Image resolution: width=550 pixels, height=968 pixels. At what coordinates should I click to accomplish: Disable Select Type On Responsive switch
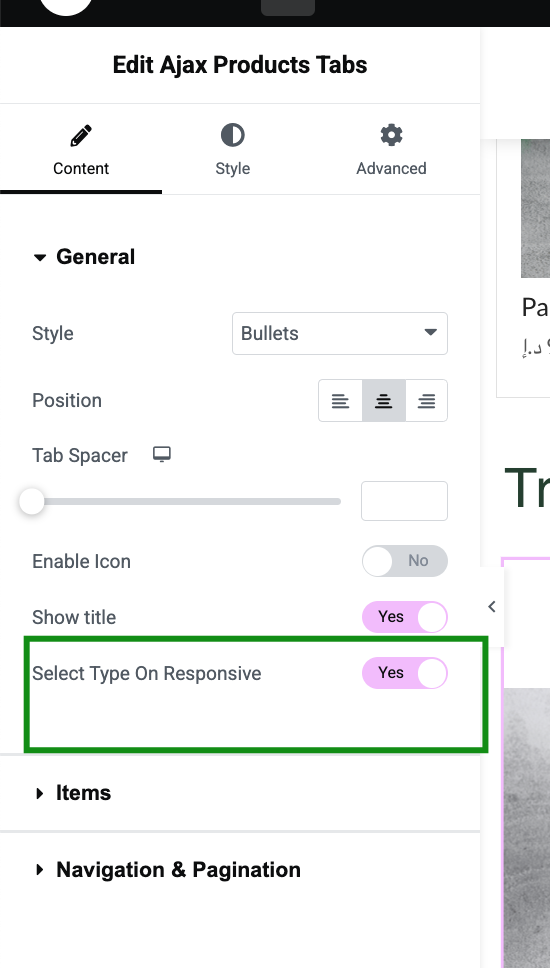point(405,673)
